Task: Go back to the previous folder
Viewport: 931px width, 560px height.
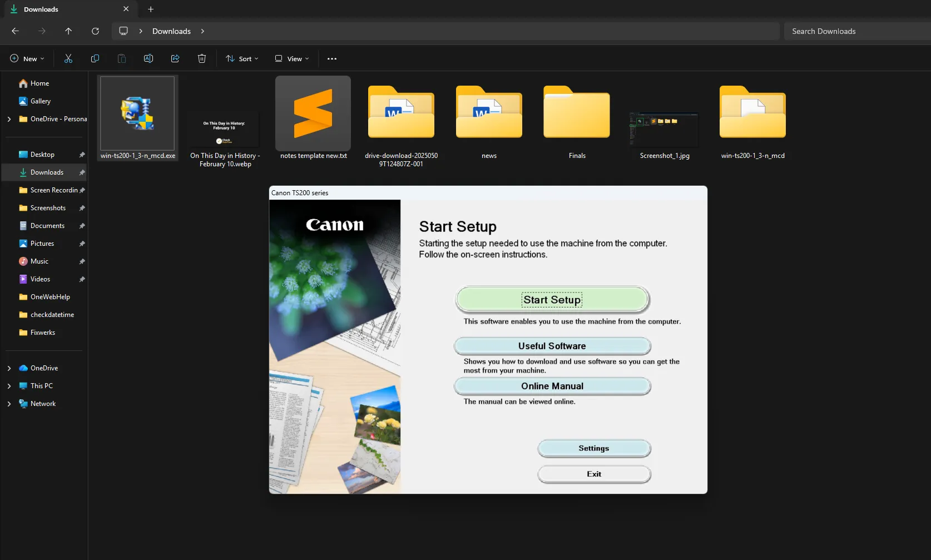Action: [15, 31]
